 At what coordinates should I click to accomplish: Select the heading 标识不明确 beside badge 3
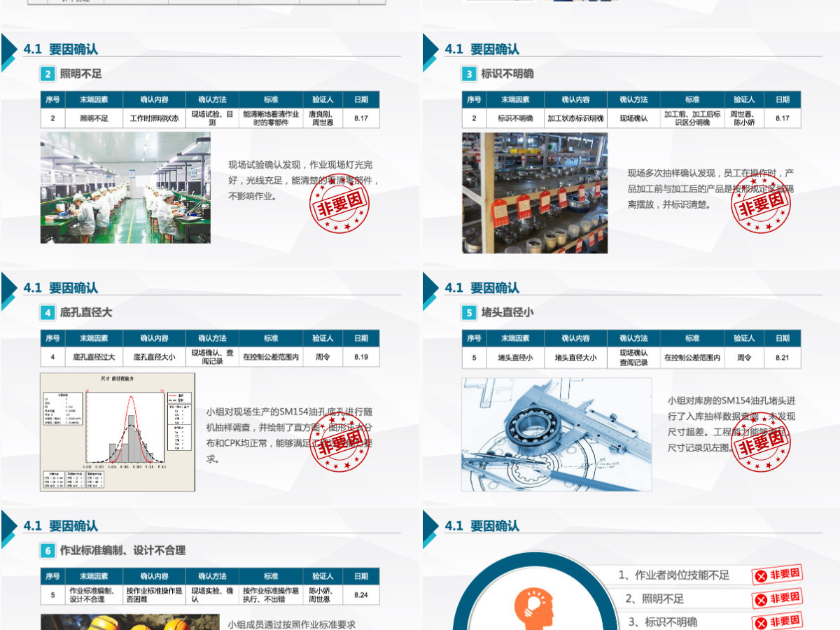coord(507,73)
